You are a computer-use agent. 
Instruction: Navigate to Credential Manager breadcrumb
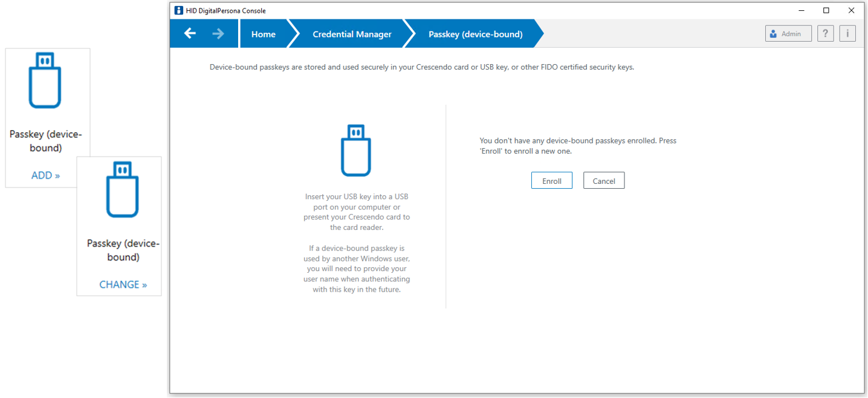click(x=352, y=34)
